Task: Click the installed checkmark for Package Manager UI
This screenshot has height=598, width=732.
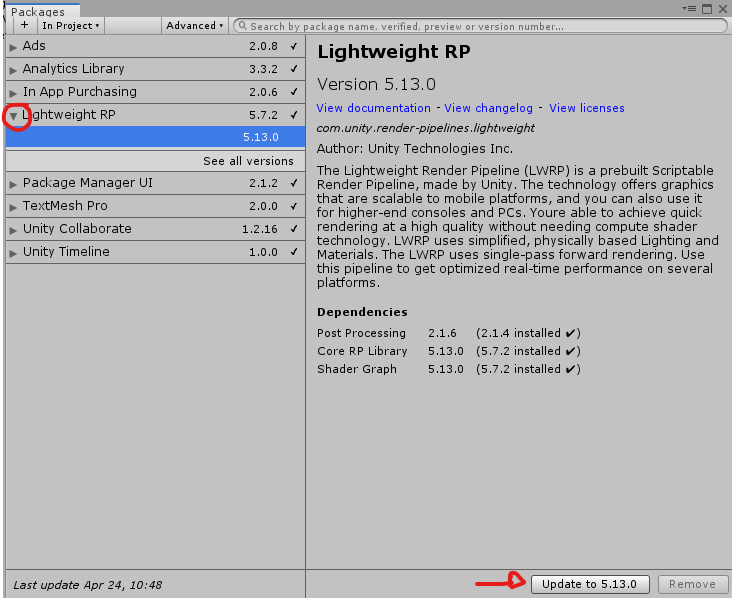Action: 294,183
